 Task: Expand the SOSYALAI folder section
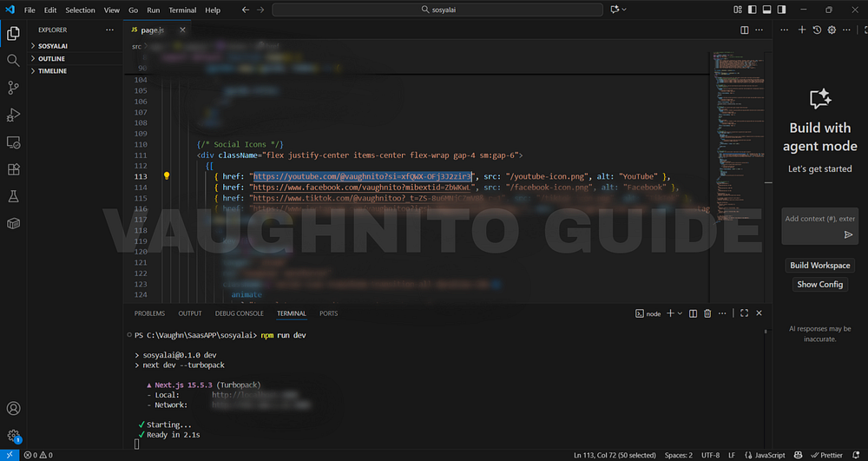coord(75,46)
